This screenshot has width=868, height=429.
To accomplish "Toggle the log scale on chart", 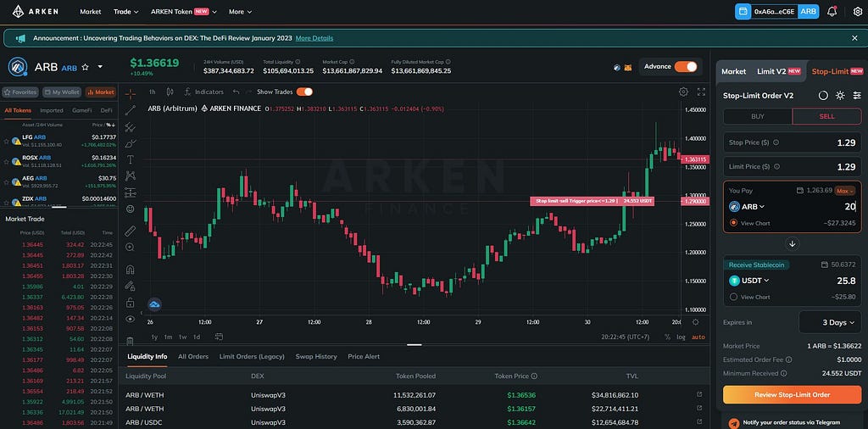I will [x=681, y=337].
